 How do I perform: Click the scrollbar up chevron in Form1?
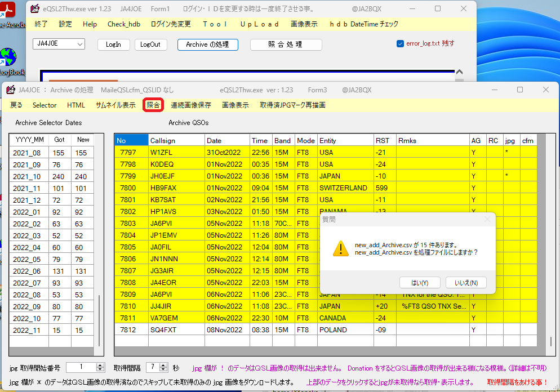coord(459,72)
